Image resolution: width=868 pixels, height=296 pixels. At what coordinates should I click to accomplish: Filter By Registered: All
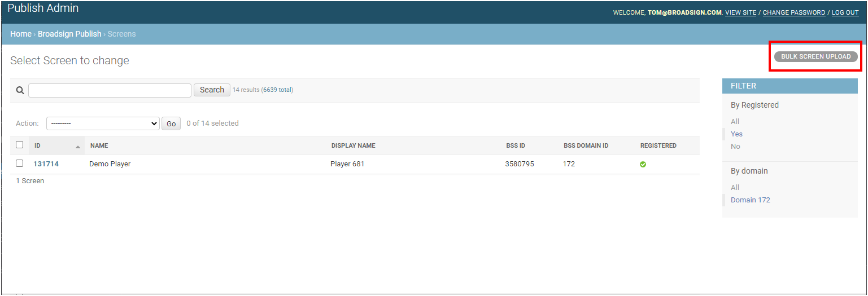point(735,122)
